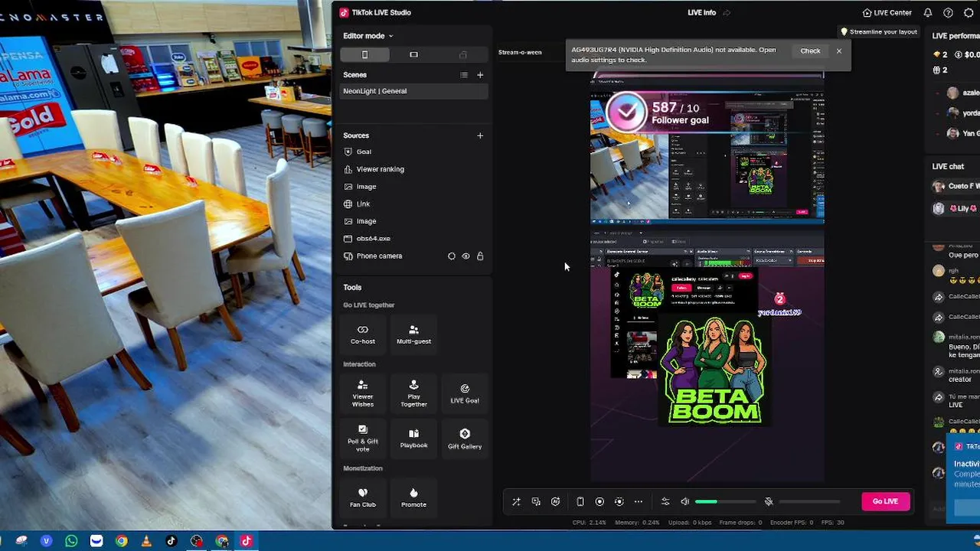Image resolution: width=980 pixels, height=551 pixels.
Task: Add a new scene with plus
Action: (x=480, y=75)
